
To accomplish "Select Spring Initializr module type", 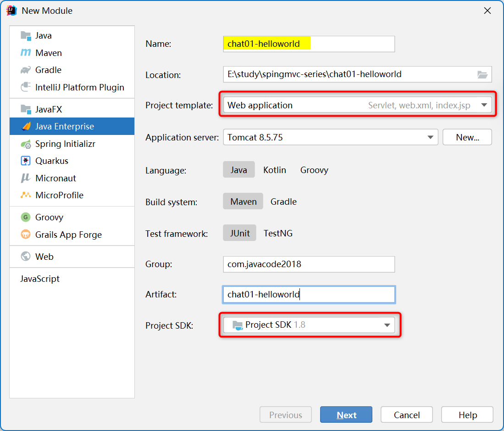I will point(72,144).
